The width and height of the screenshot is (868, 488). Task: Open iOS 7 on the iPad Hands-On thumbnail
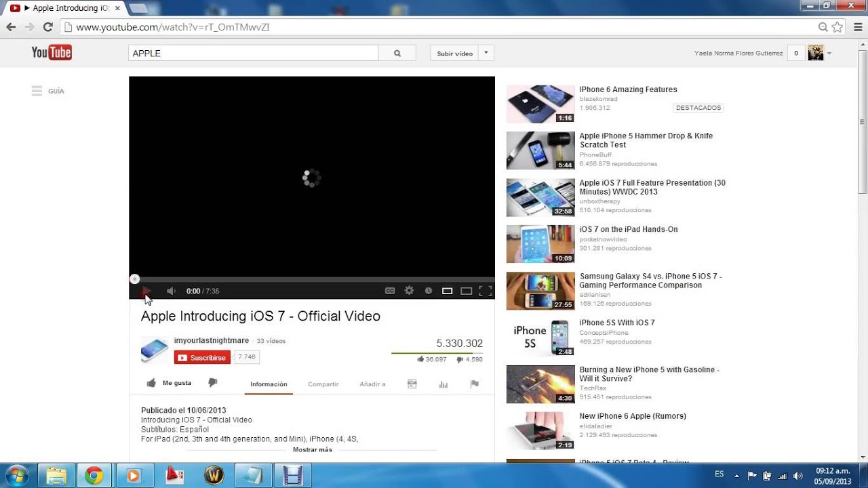pyautogui.click(x=540, y=244)
